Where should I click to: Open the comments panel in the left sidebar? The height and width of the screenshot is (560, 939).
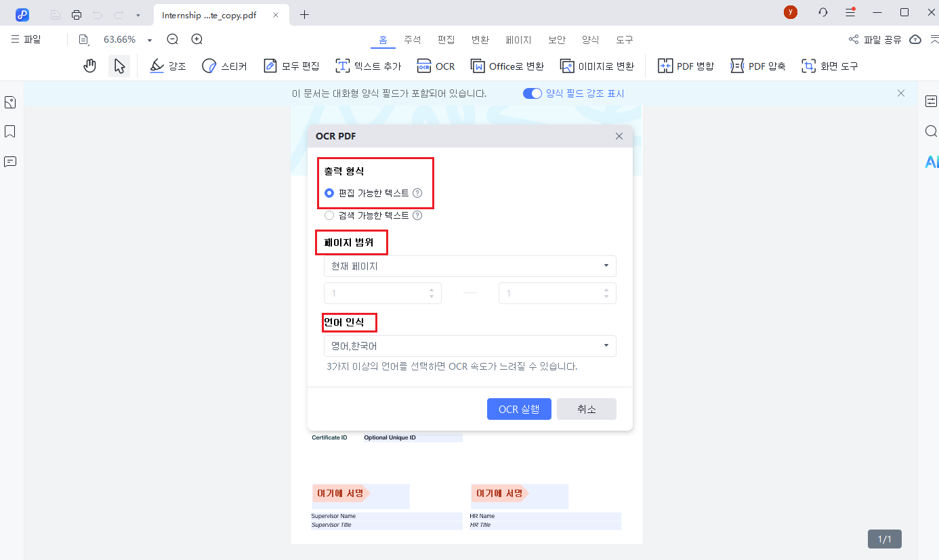pos(10,161)
